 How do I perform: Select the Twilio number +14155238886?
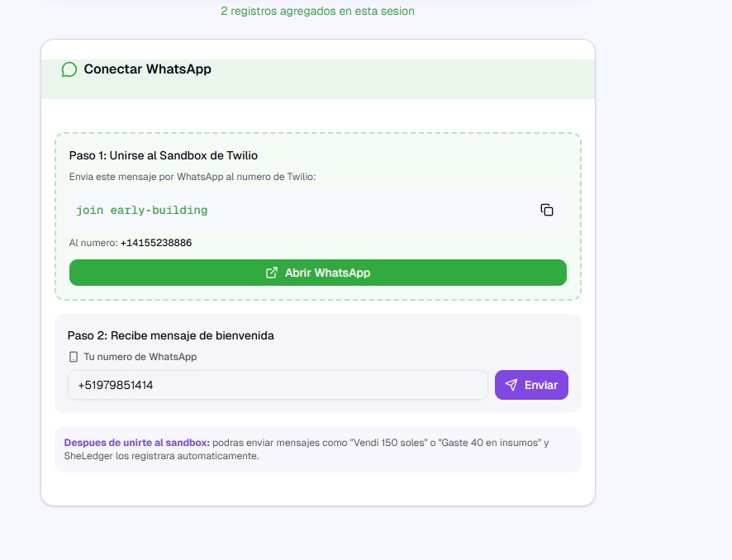[x=156, y=243]
